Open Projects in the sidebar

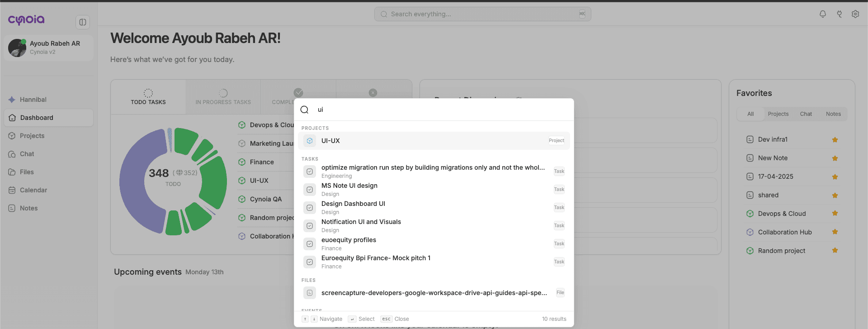pos(49,136)
